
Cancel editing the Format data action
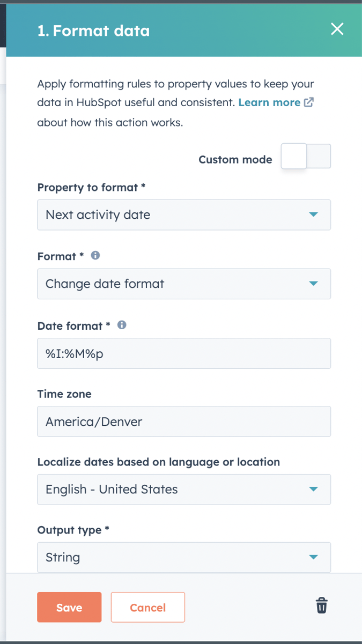coord(147,607)
